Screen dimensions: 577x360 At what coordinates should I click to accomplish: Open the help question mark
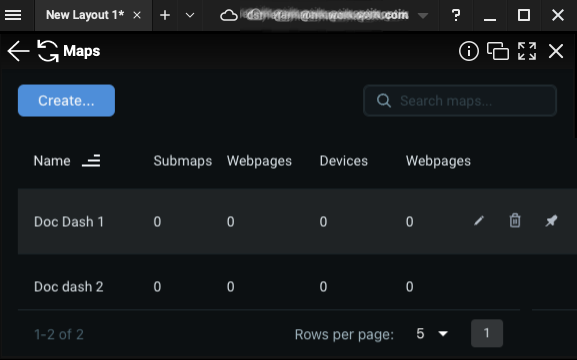pyautogui.click(x=456, y=15)
